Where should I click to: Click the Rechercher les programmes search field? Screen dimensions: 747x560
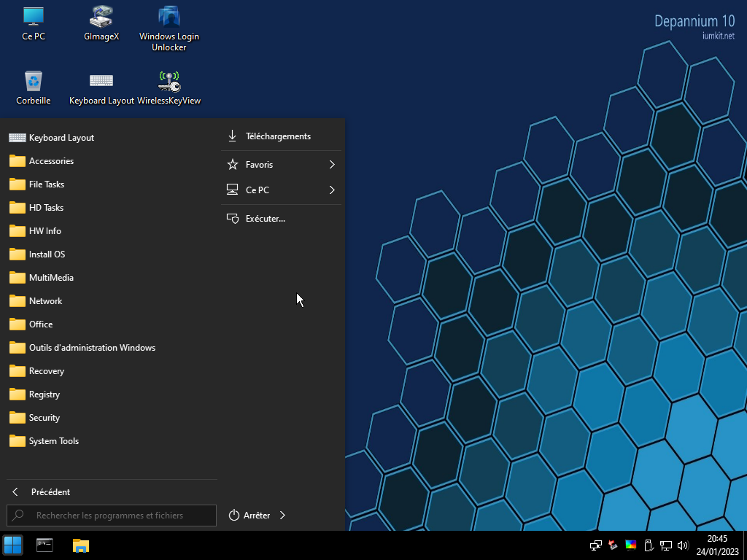point(112,516)
